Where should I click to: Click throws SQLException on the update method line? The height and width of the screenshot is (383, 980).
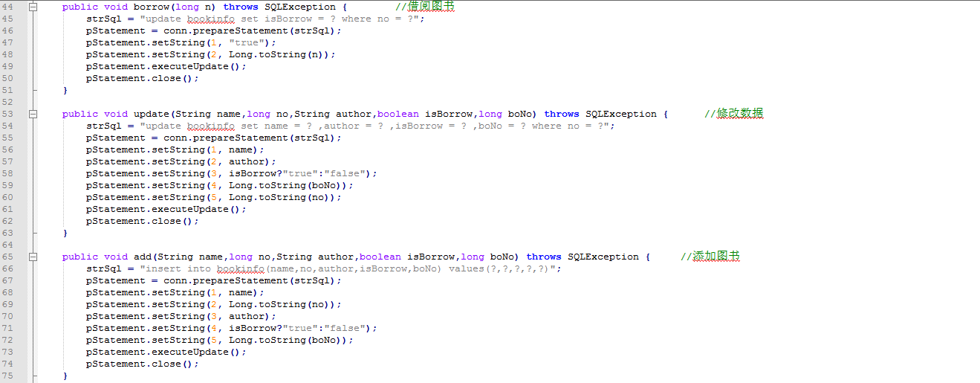(600, 114)
